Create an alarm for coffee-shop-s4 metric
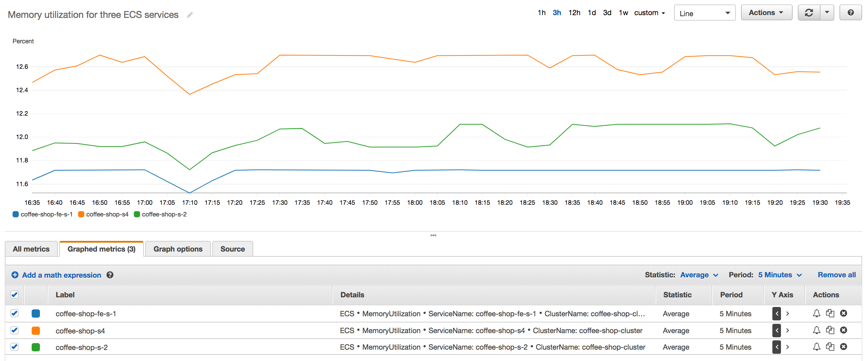This screenshot has width=868, height=361. (x=816, y=330)
